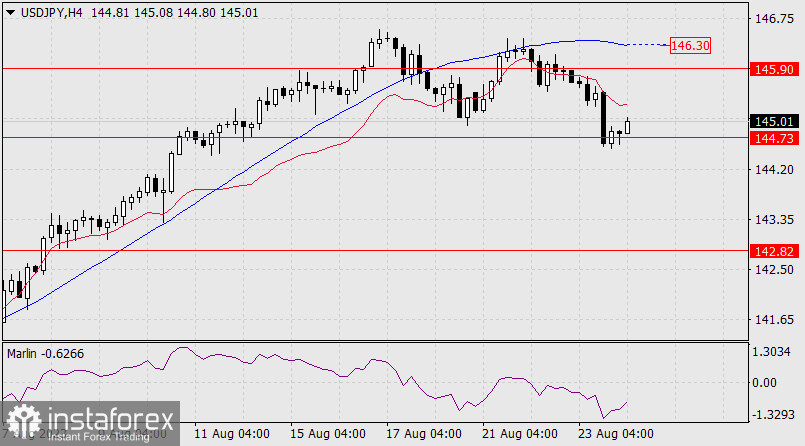
Task: Click the latest white candlestick near 145.01
Action: 627,126
